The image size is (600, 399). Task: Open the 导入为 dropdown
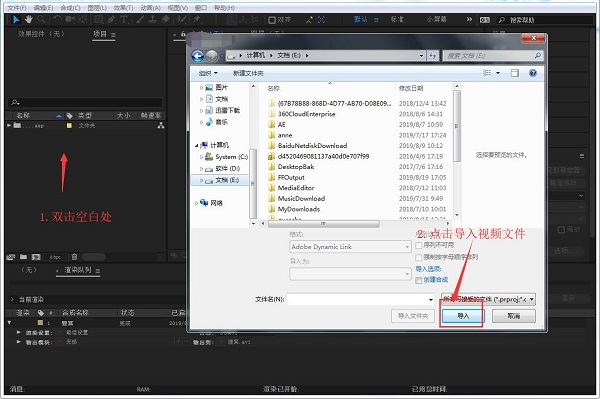[350, 274]
